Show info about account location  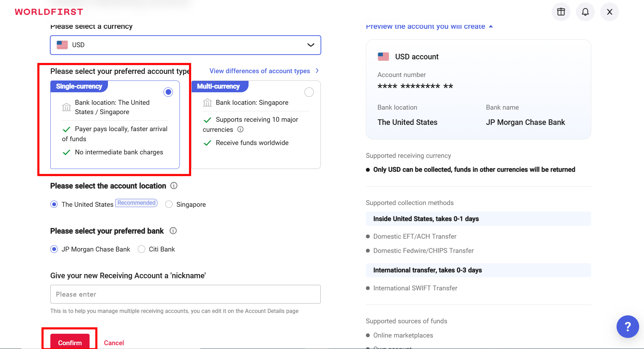174,186
